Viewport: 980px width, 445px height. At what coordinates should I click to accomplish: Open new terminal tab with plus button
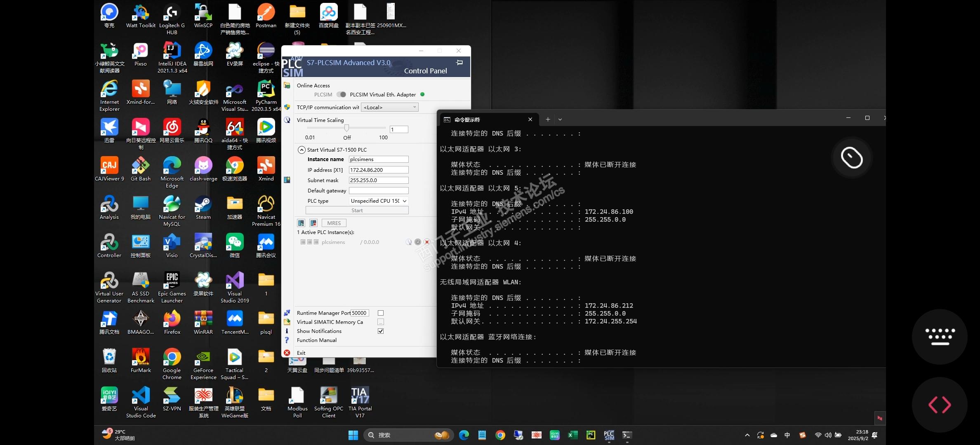click(x=548, y=119)
